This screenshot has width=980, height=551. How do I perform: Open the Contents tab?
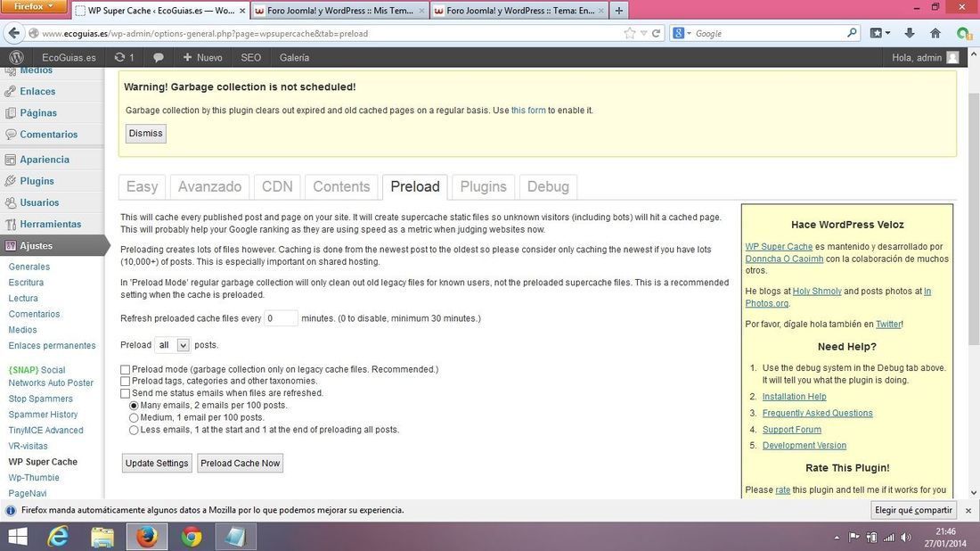[341, 186]
